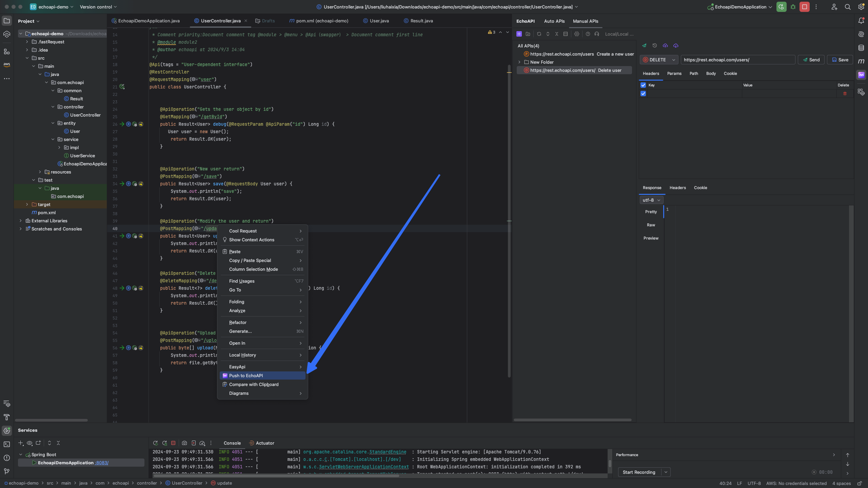This screenshot has height=488, width=868.
Task: Click the cloud upload icon
Action: coord(665,45)
